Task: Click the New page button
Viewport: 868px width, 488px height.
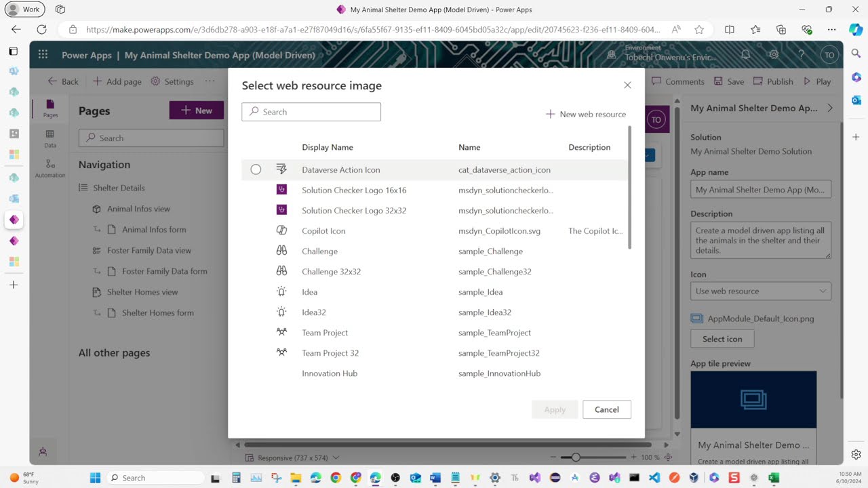Action: pyautogui.click(x=196, y=110)
